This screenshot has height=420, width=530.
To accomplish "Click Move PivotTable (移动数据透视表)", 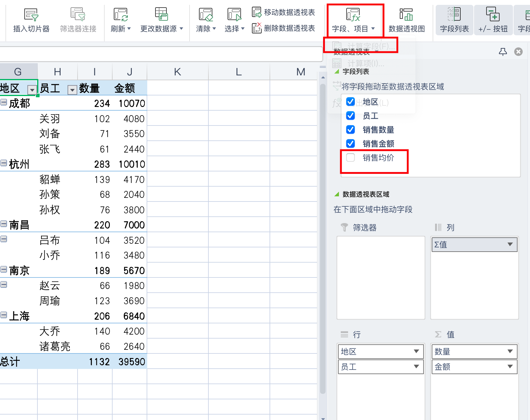I will pos(284,12).
